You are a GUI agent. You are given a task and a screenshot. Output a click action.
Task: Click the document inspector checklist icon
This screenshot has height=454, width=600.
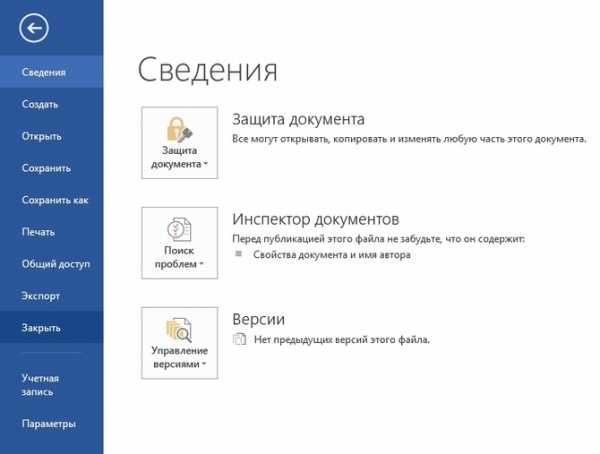tap(180, 230)
